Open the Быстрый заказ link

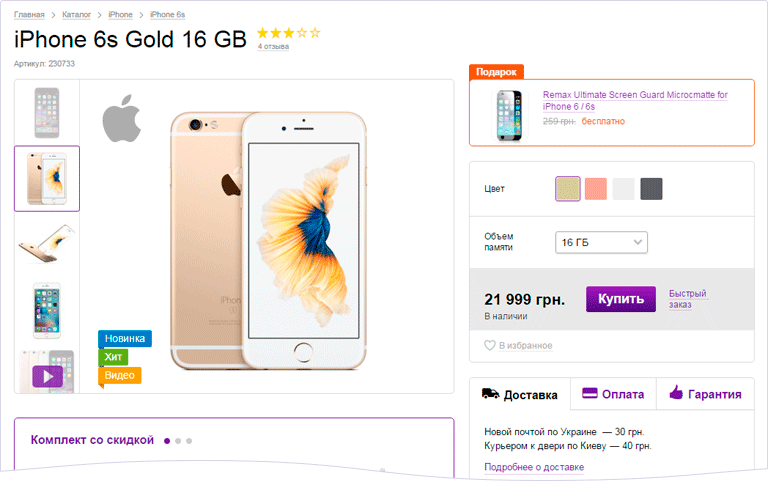687,298
